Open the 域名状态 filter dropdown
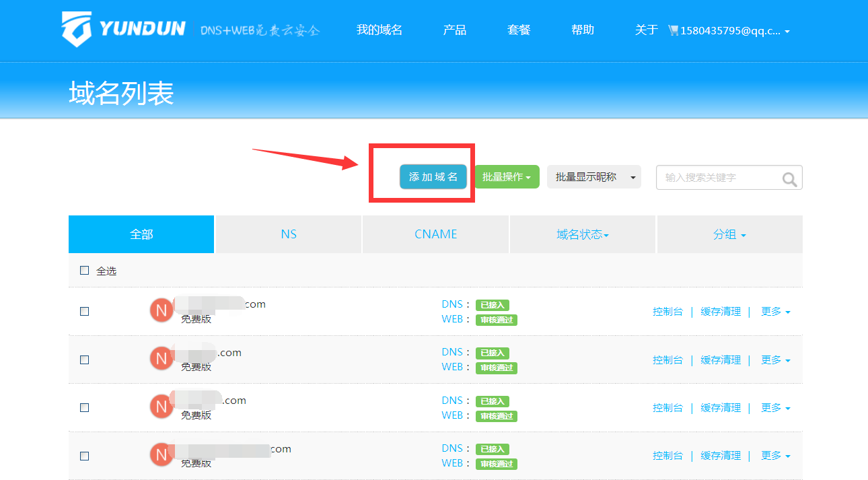 pyautogui.click(x=582, y=234)
